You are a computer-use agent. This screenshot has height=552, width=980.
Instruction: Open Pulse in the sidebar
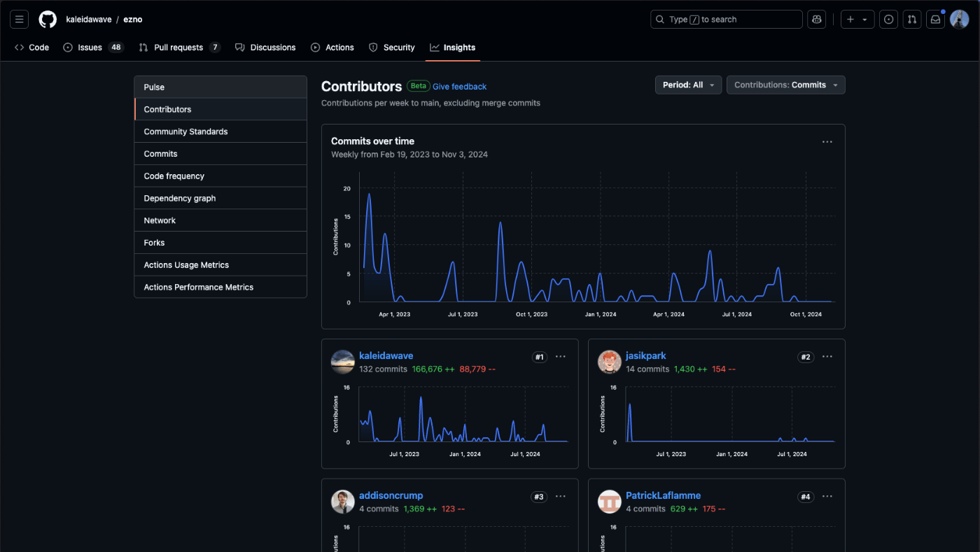click(220, 87)
